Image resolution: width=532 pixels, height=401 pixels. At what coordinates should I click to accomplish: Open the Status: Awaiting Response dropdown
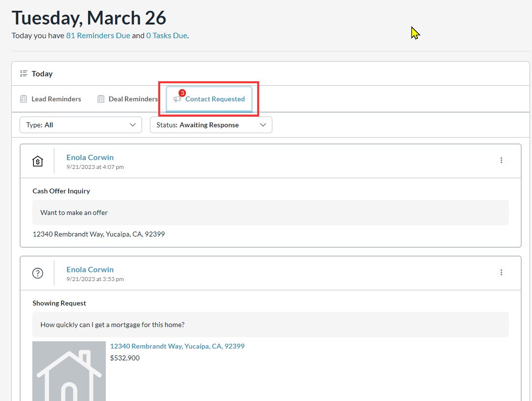coord(211,125)
